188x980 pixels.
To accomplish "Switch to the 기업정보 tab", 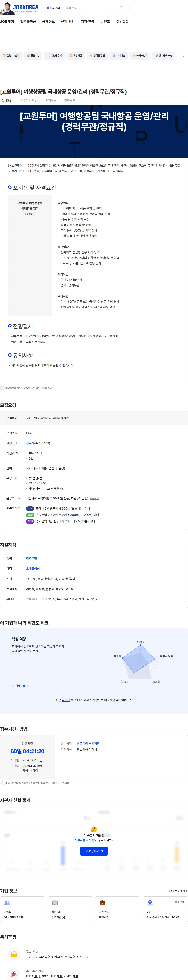I will pos(51,100).
